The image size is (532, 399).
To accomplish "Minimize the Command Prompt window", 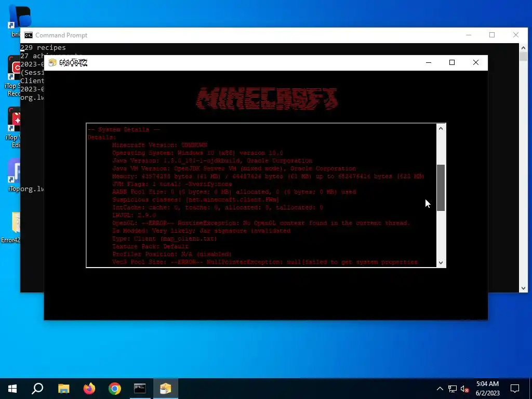I will [469, 35].
